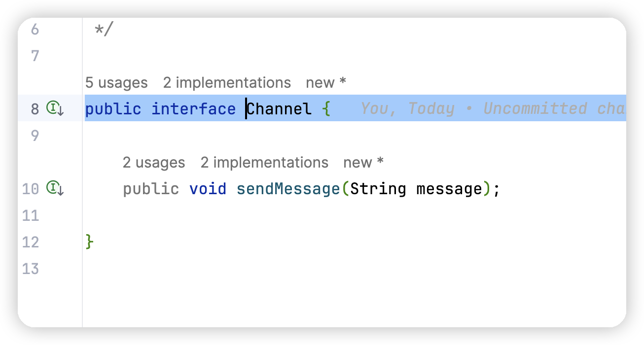Click the comment terminator "*/" on line 6
Image resolution: width=644 pixels, height=345 pixels.
click(x=104, y=29)
